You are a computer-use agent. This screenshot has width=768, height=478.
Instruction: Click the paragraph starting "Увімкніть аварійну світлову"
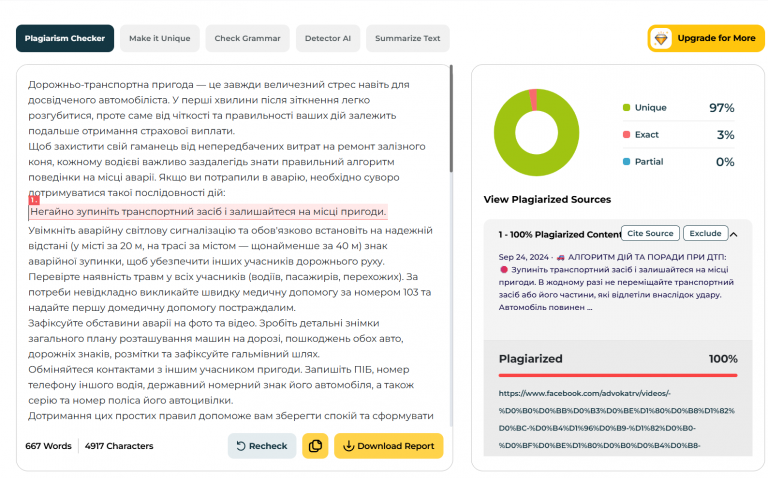(x=230, y=245)
